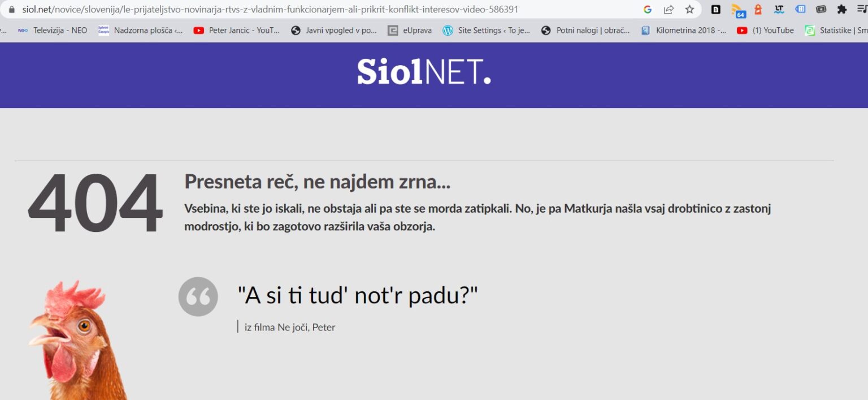This screenshot has width=868, height=400.
Task: Click the SiolNET logo in header
Action: pyautogui.click(x=424, y=72)
